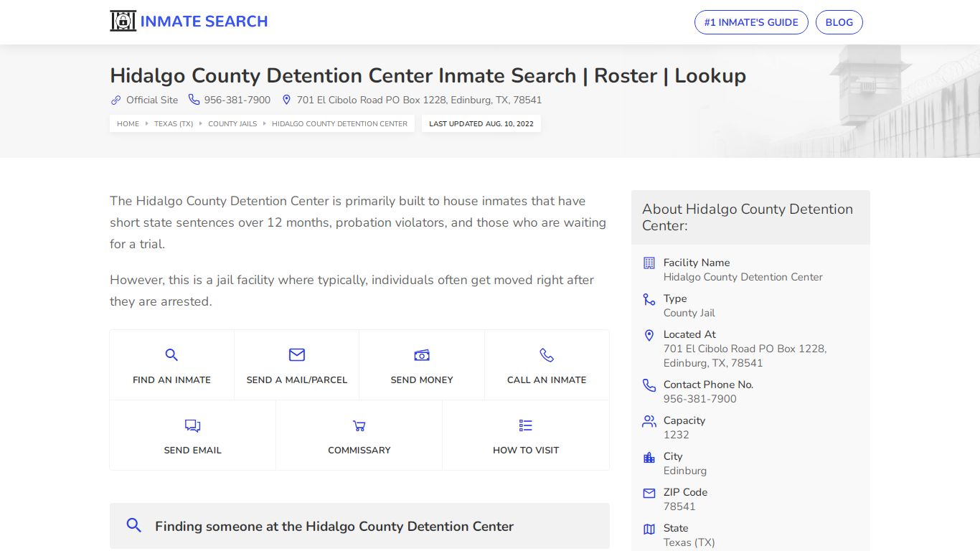Open the Blog page
Screen dimensions: 980x551
[x=839, y=22]
